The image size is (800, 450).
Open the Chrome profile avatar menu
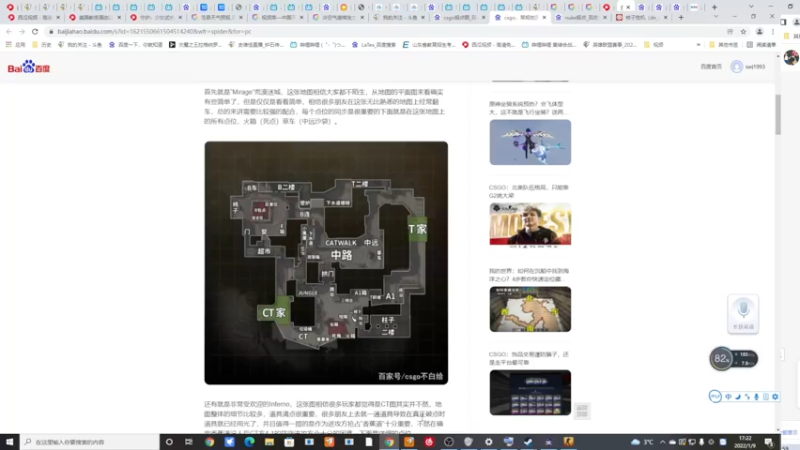[759, 32]
